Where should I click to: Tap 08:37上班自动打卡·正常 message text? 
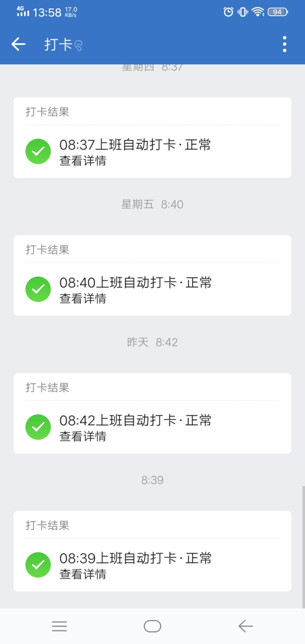coord(135,145)
